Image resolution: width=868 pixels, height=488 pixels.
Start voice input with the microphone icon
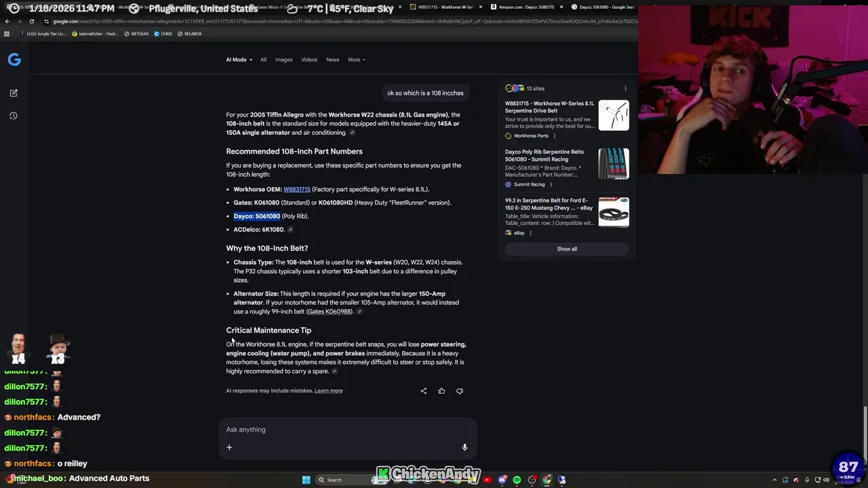(x=465, y=447)
